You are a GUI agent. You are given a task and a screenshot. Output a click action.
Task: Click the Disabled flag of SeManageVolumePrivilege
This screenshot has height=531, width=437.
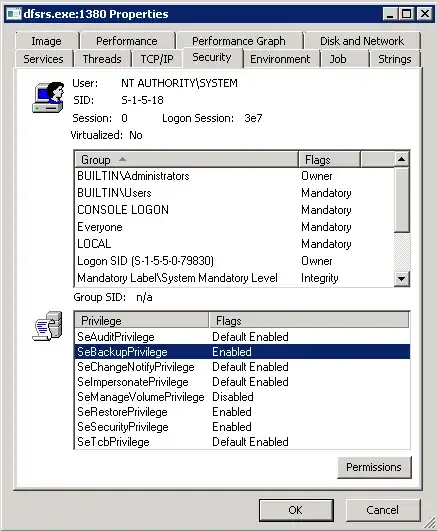coord(233,397)
